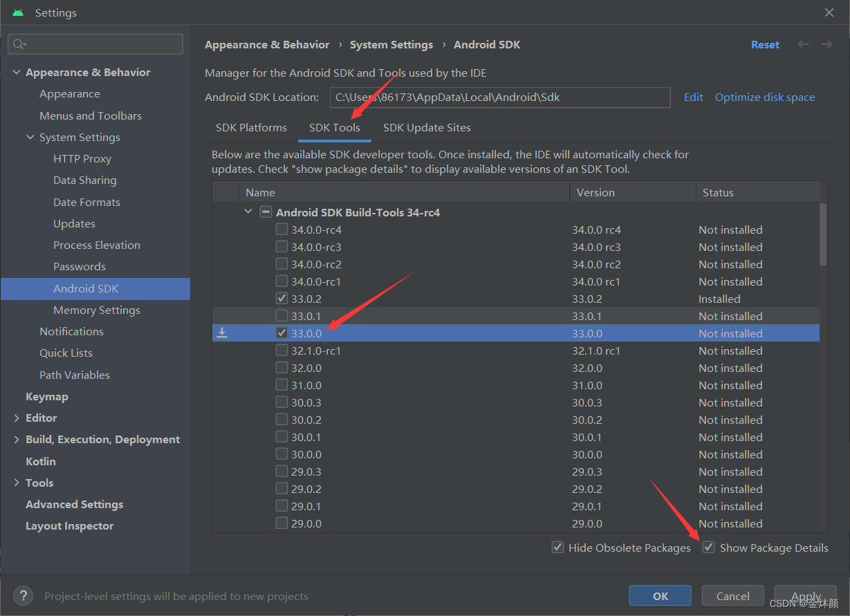850x616 pixels.
Task: Click Optimize disk space link
Action: (765, 97)
